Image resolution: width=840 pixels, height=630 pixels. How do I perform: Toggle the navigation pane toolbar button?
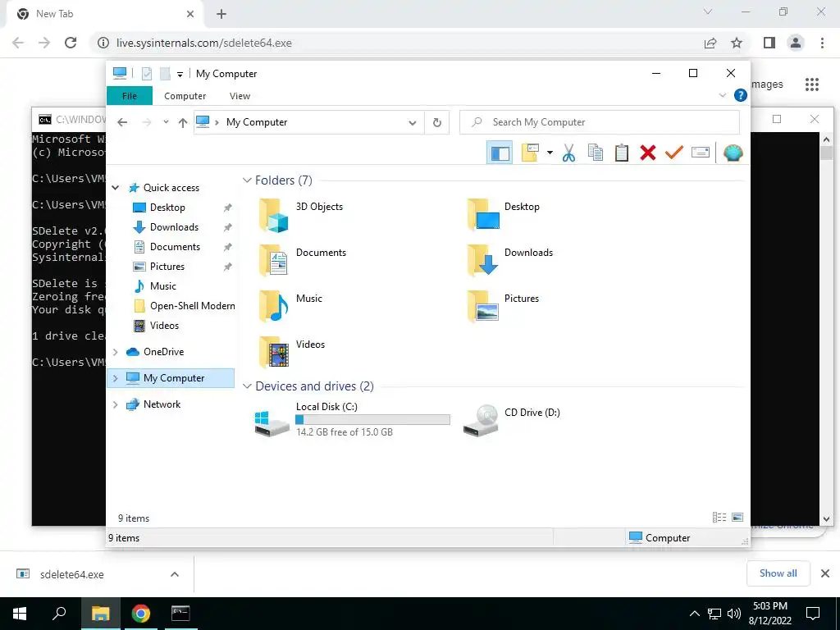coord(500,153)
